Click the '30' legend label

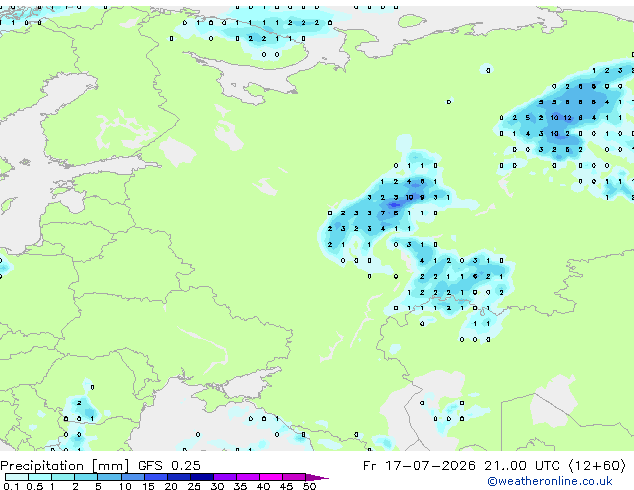[217, 486]
